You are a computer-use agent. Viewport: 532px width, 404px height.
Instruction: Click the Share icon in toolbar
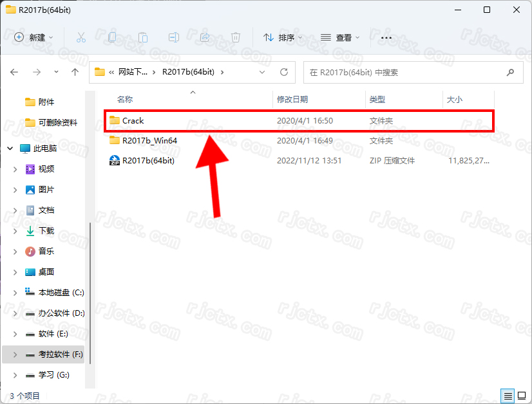pos(205,37)
